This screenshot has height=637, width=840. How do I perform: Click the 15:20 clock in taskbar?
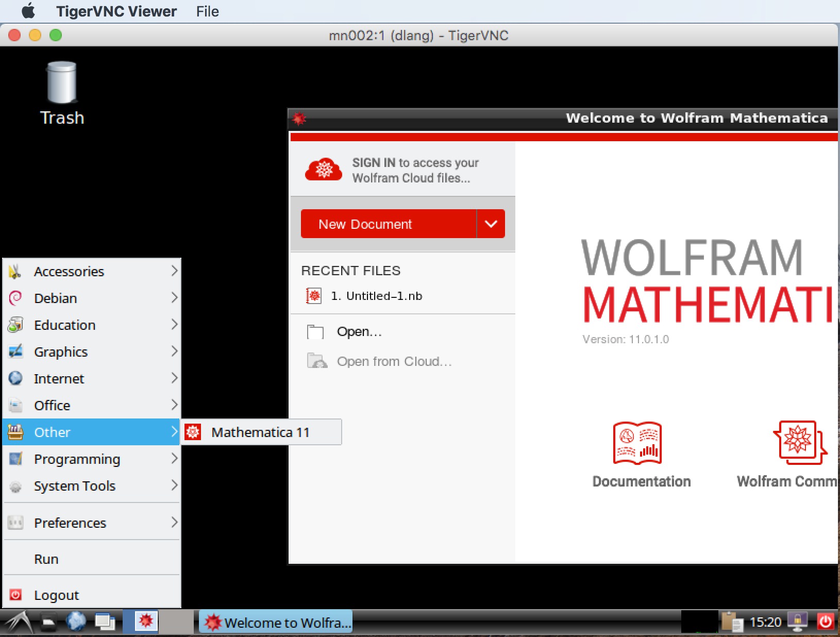765,622
